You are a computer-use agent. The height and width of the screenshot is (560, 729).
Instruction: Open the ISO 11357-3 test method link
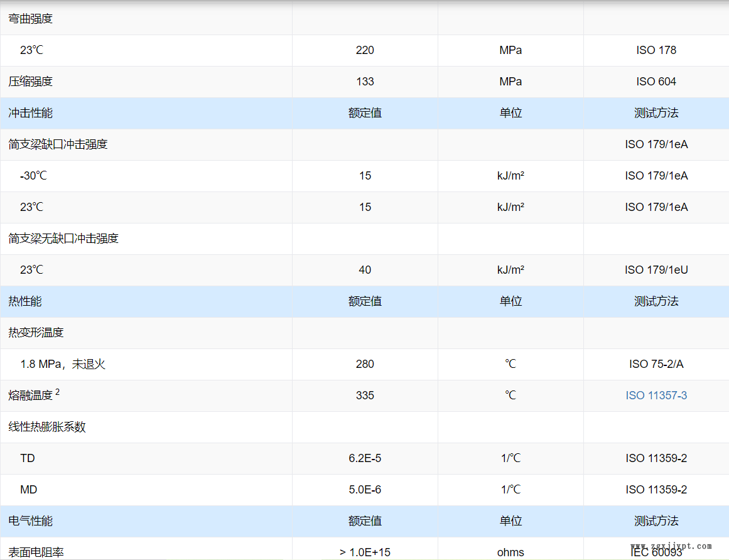click(656, 396)
